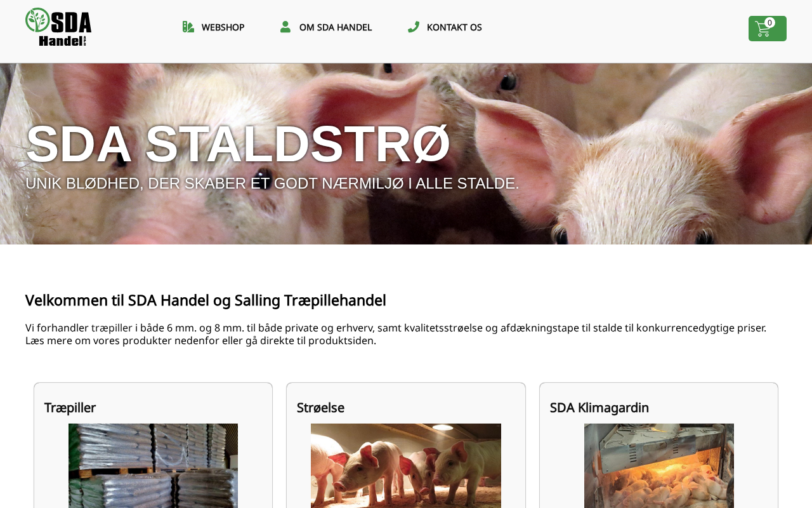Viewport: 812px width, 508px height.
Task: Click the SDA Handel logo
Action: [58, 27]
